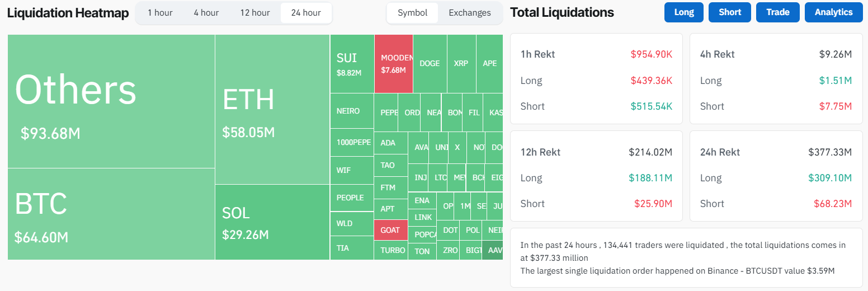Click the red MOODENG $7.68M tile
Image resolution: width=868 pixels, height=291 pixels.
pos(394,64)
